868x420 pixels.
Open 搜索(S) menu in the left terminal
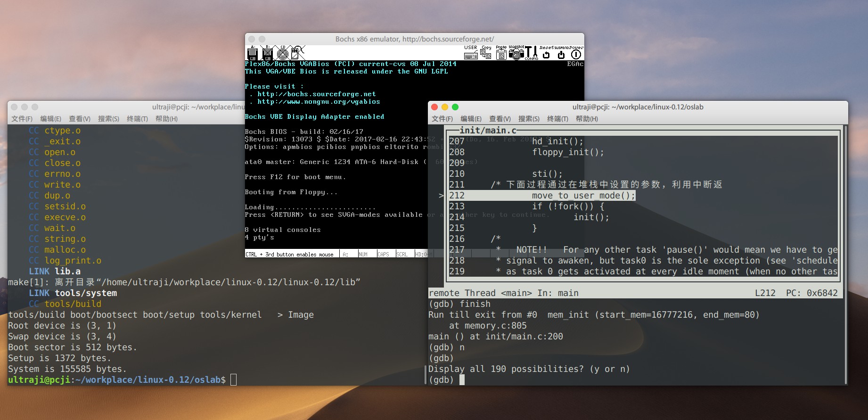point(108,119)
